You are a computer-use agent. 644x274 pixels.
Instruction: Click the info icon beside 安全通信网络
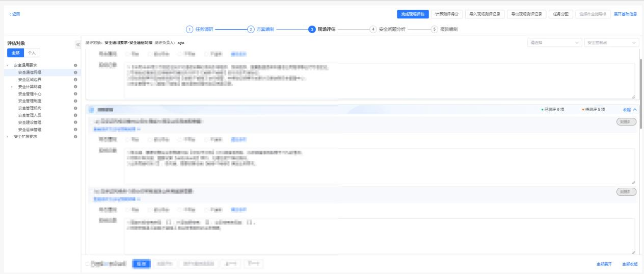(x=75, y=72)
